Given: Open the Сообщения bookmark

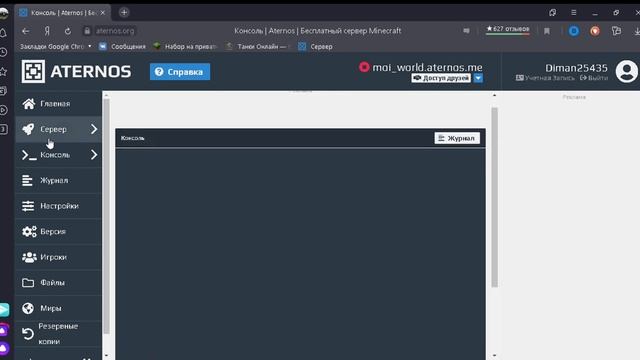Looking at the screenshot, I should pyautogui.click(x=122, y=47).
